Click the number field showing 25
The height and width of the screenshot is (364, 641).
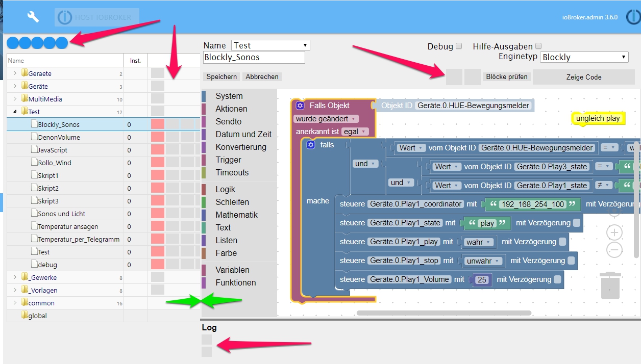pyautogui.click(x=482, y=279)
